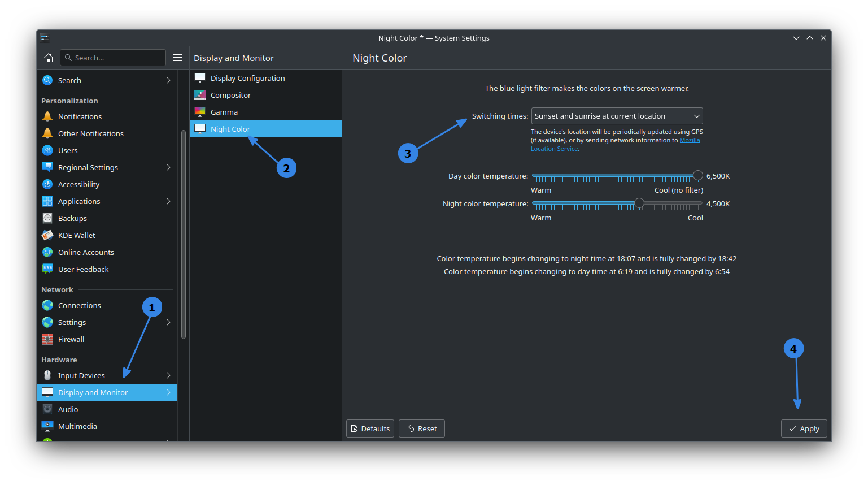Open the Compositor entry
The height and width of the screenshot is (485, 868).
coord(265,95)
